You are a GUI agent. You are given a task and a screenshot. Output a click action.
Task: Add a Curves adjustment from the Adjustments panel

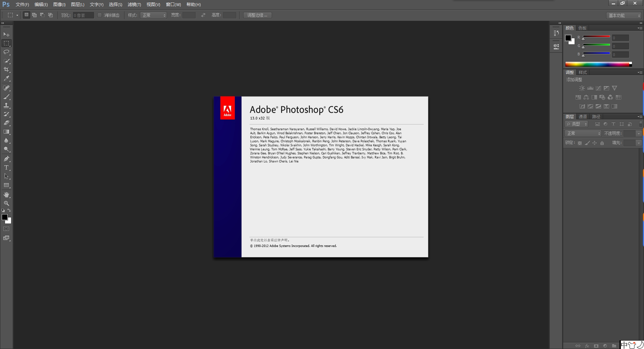[598, 88]
